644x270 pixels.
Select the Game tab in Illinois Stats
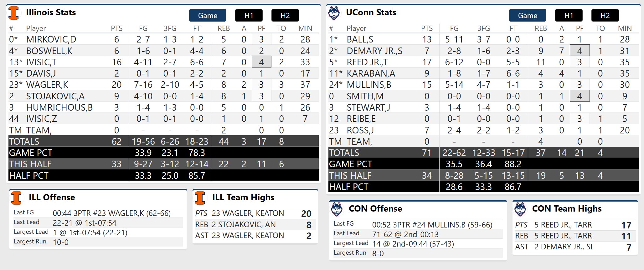(208, 16)
